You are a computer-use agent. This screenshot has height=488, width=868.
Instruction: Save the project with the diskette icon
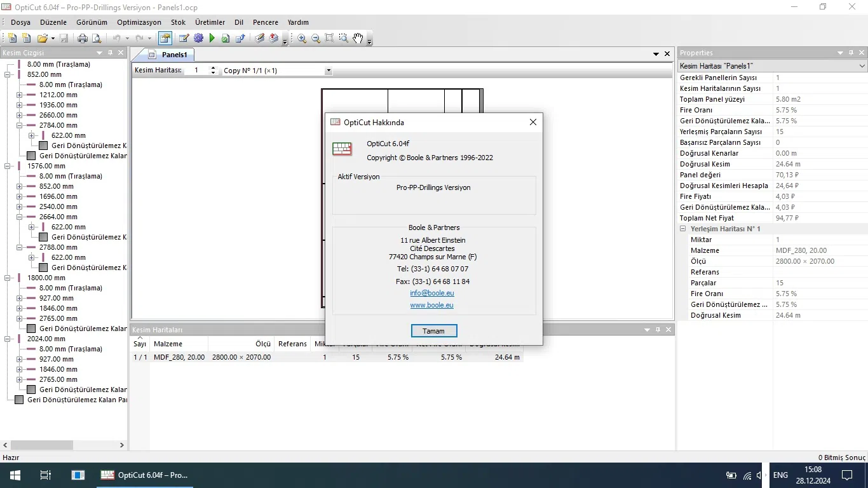tap(64, 38)
